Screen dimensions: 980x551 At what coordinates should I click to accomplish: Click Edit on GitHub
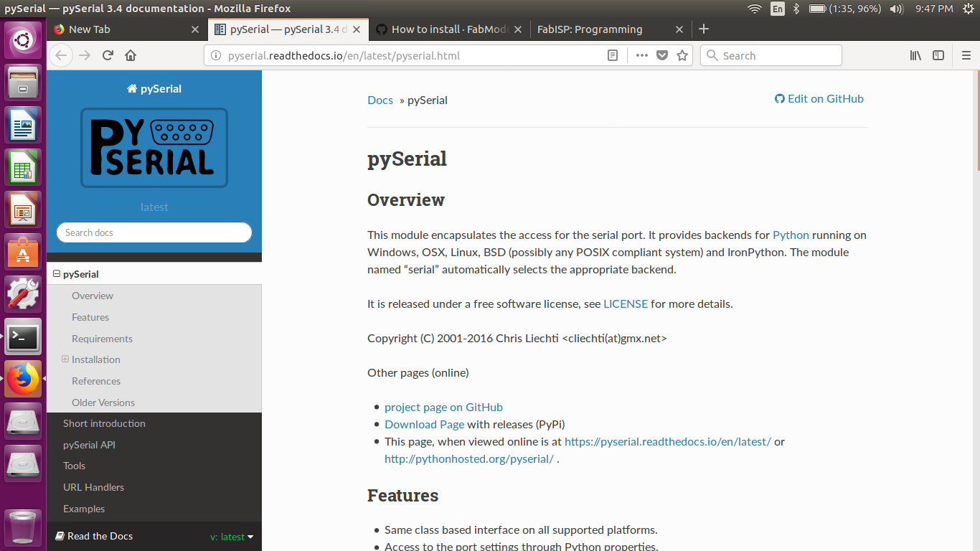tap(819, 99)
